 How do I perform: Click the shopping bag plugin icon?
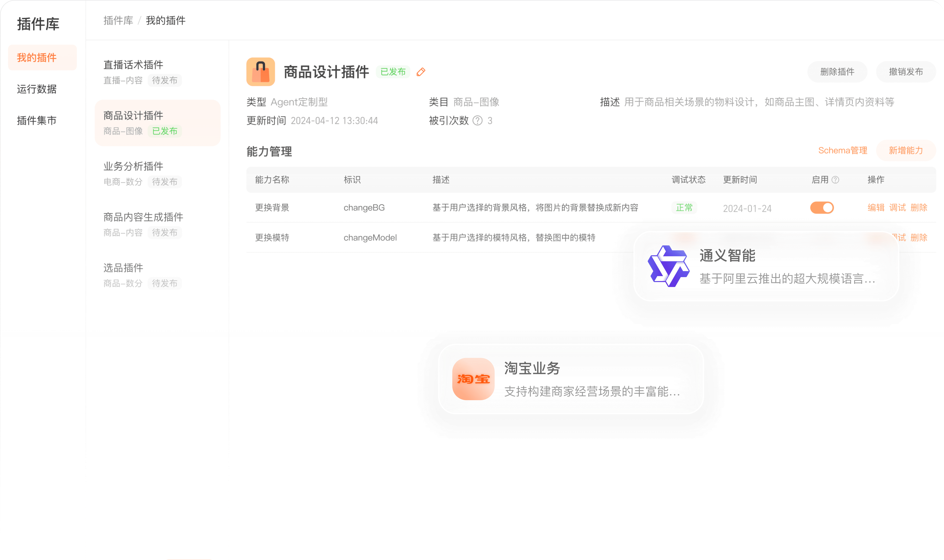tap(261, 72)
